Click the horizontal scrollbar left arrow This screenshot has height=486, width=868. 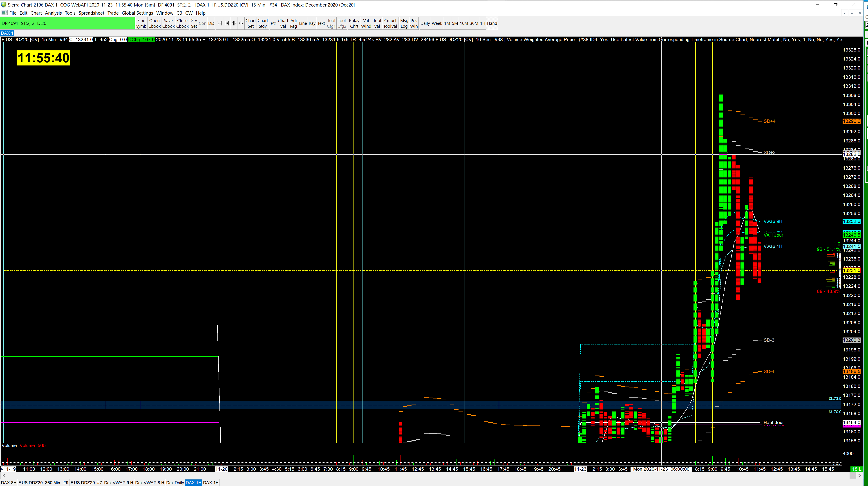pyautogui.click(x=4, y=476)
